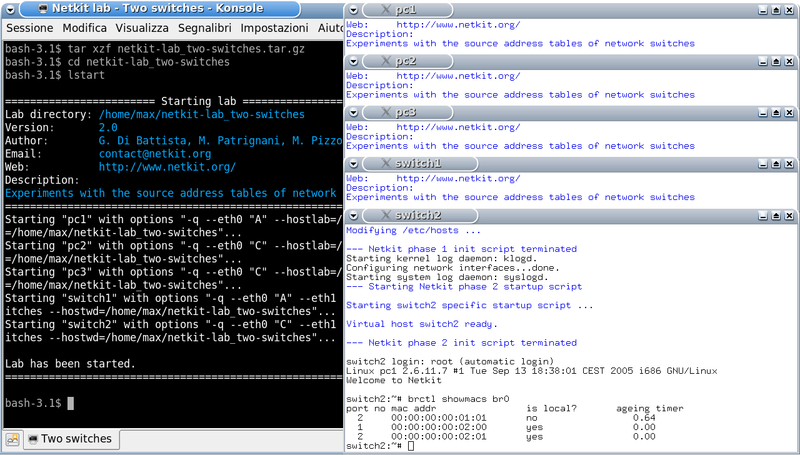The image size is (800, 455).
Task: Minimize the pc1 terminal window
Action: [x=763, y=10]
